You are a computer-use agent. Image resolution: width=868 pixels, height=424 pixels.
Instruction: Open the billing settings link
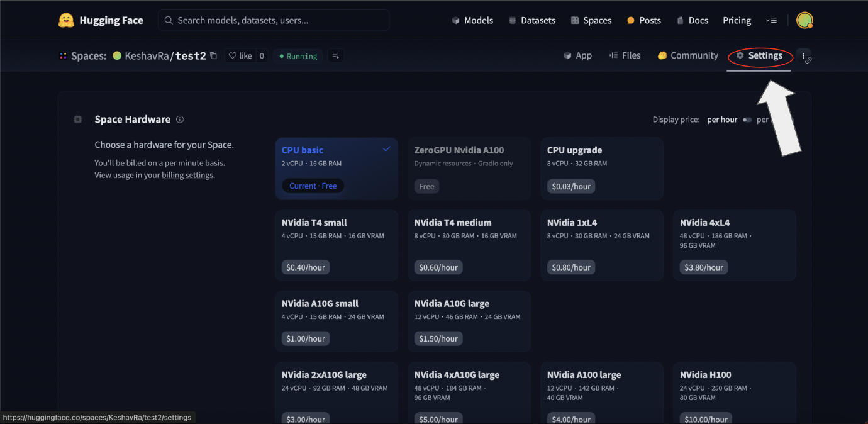(x=187, y=176)
